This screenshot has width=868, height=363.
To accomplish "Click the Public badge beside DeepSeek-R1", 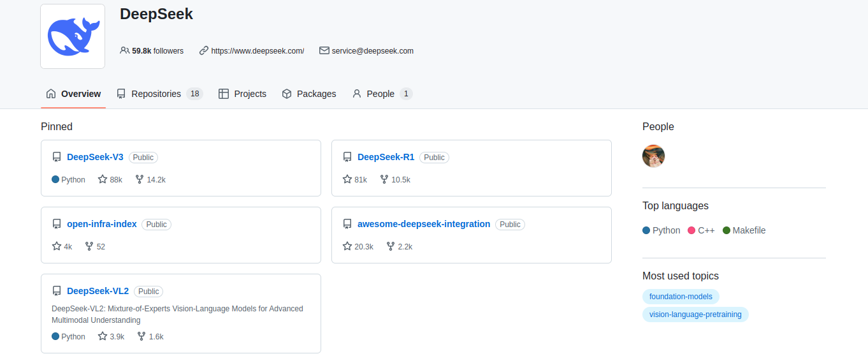I will tap(434, 158).
